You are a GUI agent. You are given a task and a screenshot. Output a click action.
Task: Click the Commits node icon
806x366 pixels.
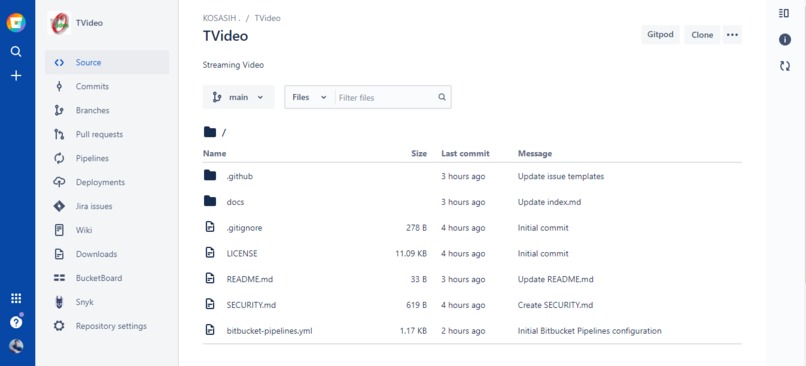coord(59,86)
